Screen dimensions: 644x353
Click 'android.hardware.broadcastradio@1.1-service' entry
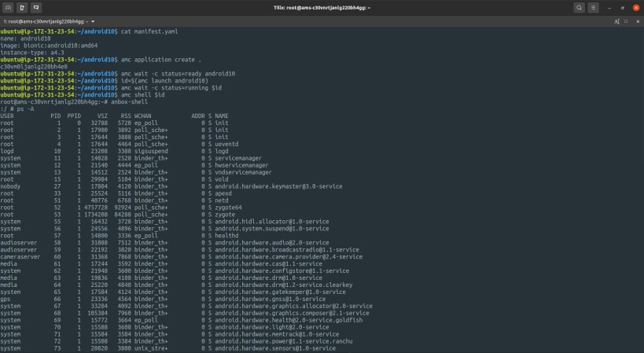pos(287,249)
